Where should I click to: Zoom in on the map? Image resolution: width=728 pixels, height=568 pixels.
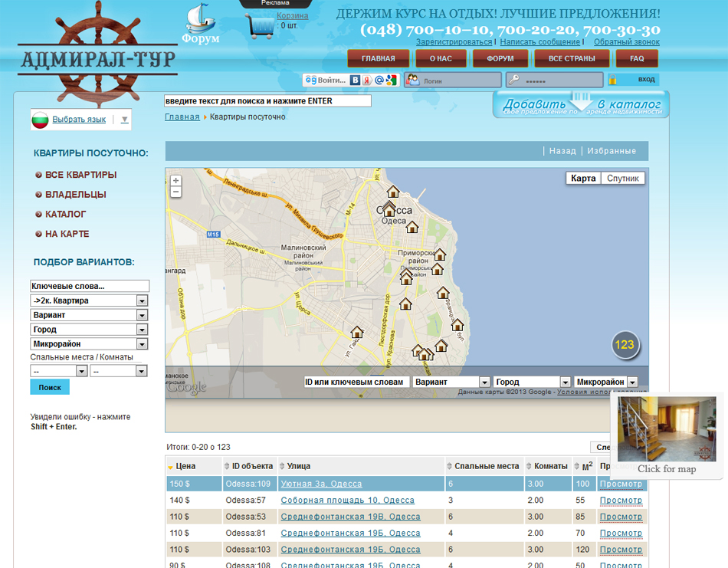pyautogui.click(x=176, y=181)
